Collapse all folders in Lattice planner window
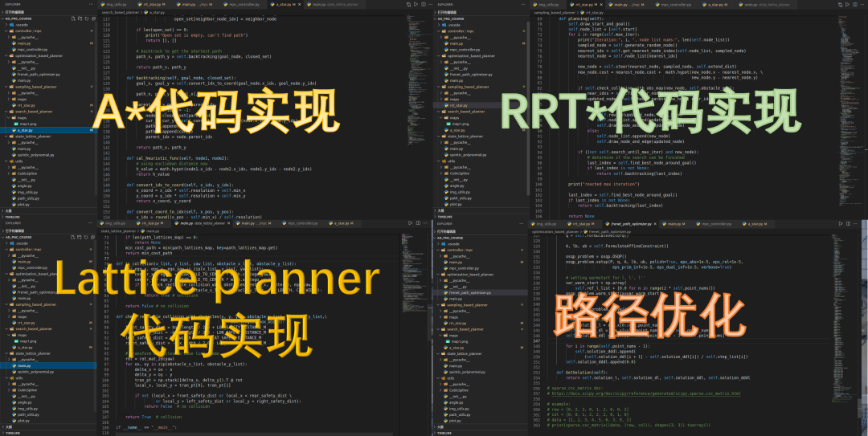 pyautogui.click(x=92, y=238)
